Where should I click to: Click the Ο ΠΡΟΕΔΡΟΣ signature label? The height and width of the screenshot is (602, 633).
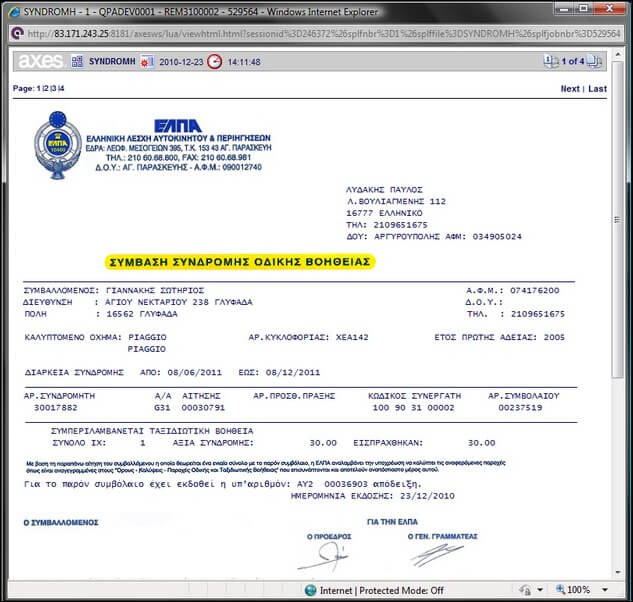(x=329, y=537)
